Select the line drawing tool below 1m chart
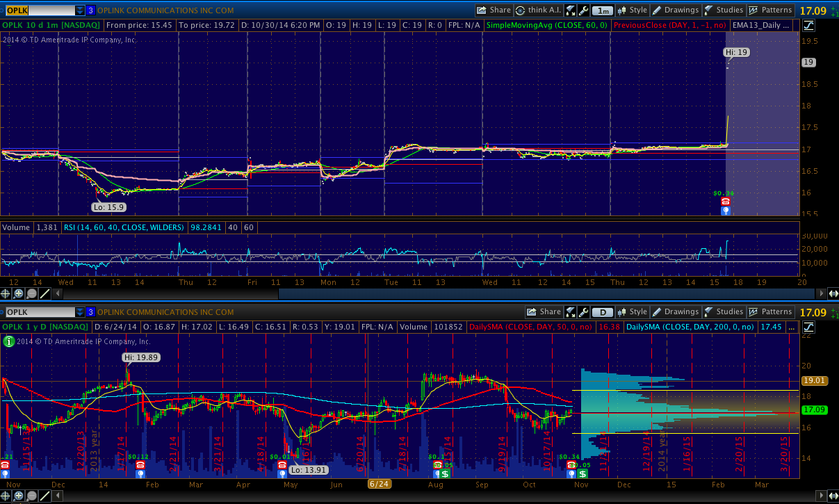Screen dimensions: 839x504 (44, 293)
